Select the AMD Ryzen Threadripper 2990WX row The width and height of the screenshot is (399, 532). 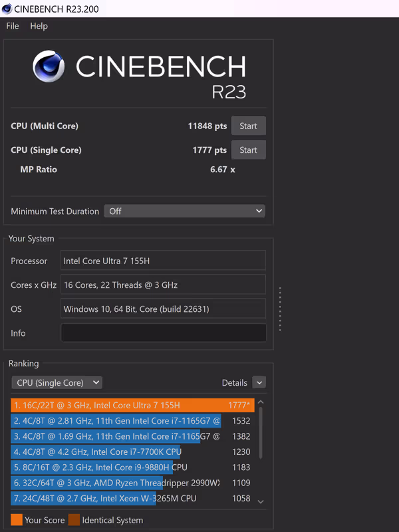tap(116, 483)
